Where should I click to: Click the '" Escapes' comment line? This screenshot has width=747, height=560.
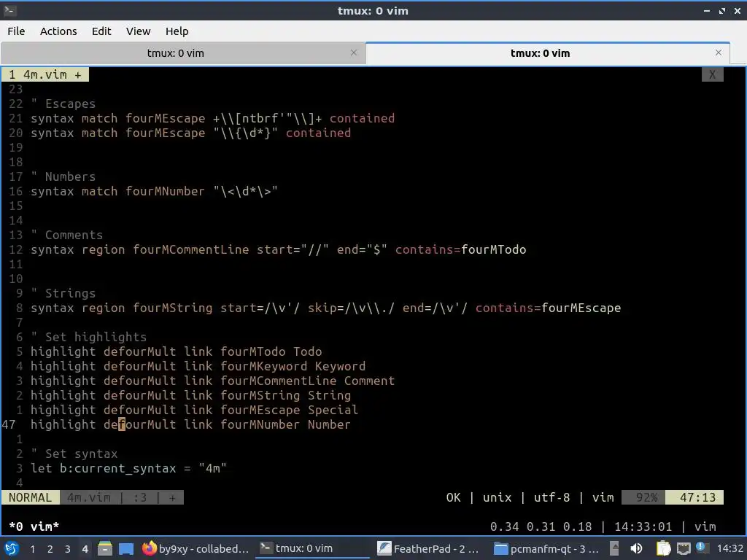coord(63,104)
